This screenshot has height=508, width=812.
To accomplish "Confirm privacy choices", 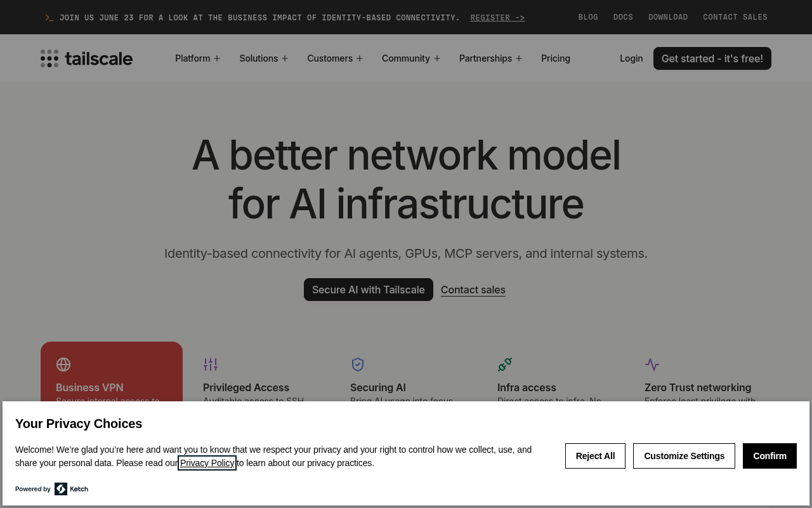I will (x=769, y=456).
